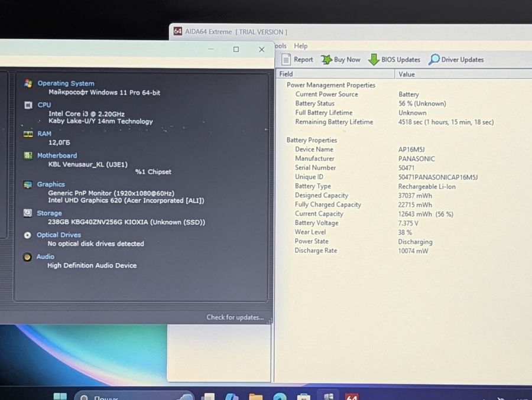Open the Optical Drives section link

tap(59, 235)
